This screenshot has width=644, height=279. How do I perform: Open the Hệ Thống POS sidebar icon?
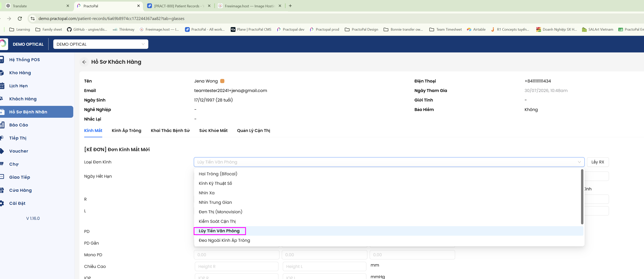coord(2,60)
